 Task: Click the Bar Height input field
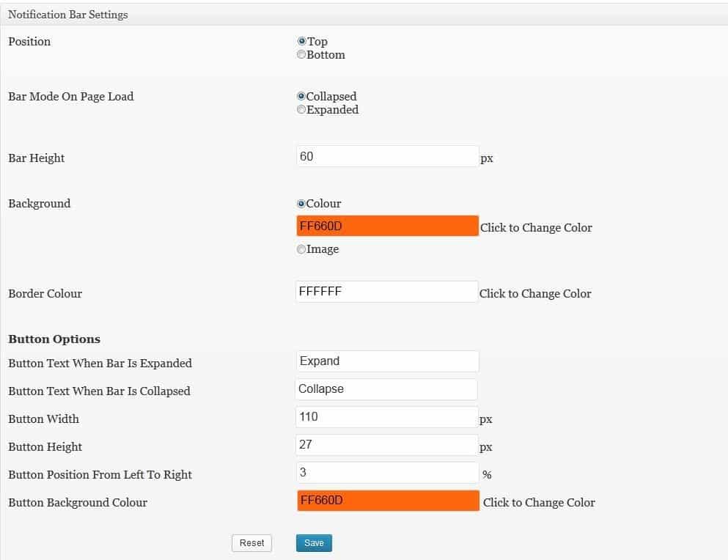(387, 156)
